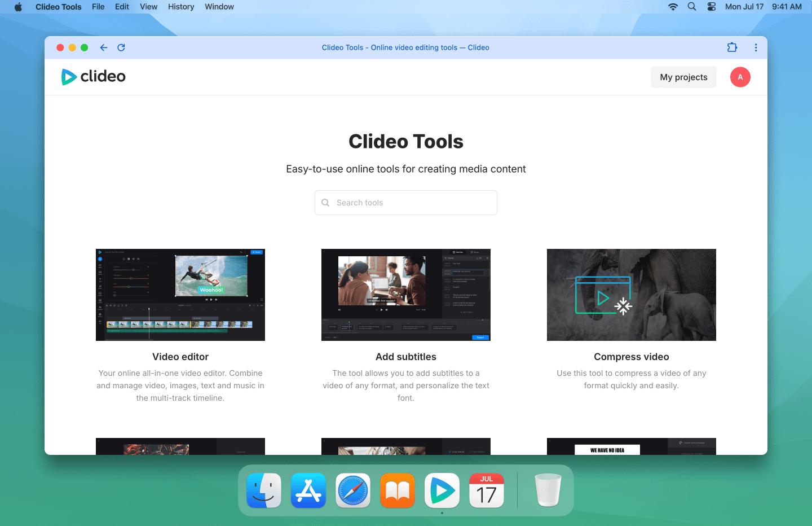This screenshot has height=526, width=812.
Task: Click the 'WE HAVE NO IDEA' thumbnail
Action: point(632,446)
